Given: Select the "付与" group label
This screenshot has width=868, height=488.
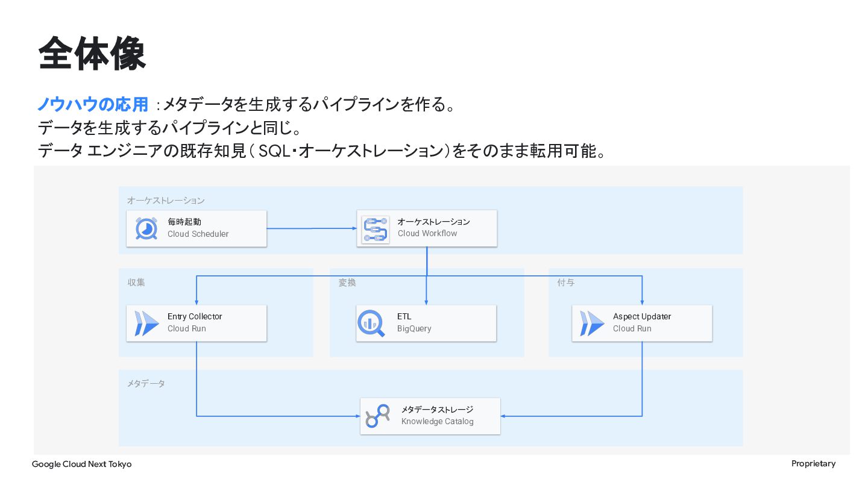Looking at the screenshot, I should pyautogui.click(x=566, y=283).
